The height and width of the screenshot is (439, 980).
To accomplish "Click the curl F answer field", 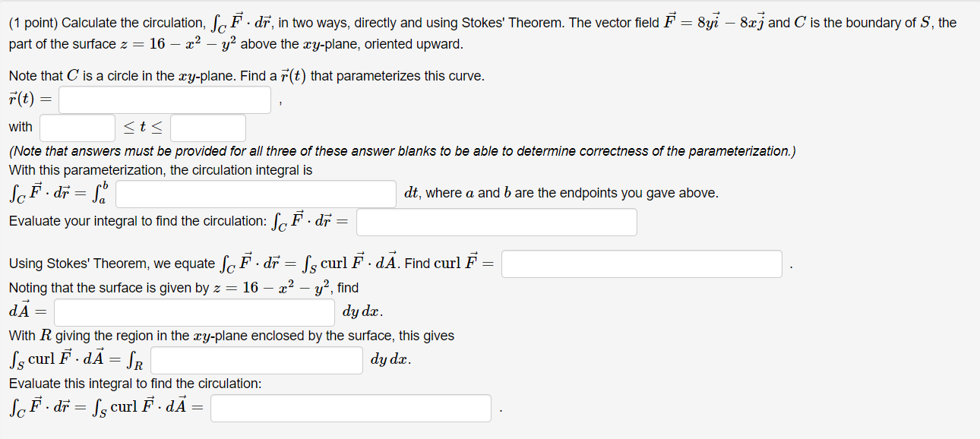I will pyautogui.click(x=641, y=264).
